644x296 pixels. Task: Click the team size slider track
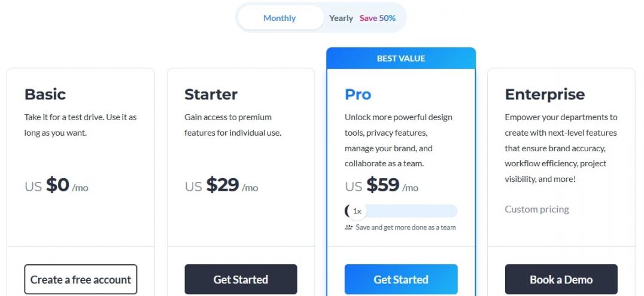pos(413,211)
